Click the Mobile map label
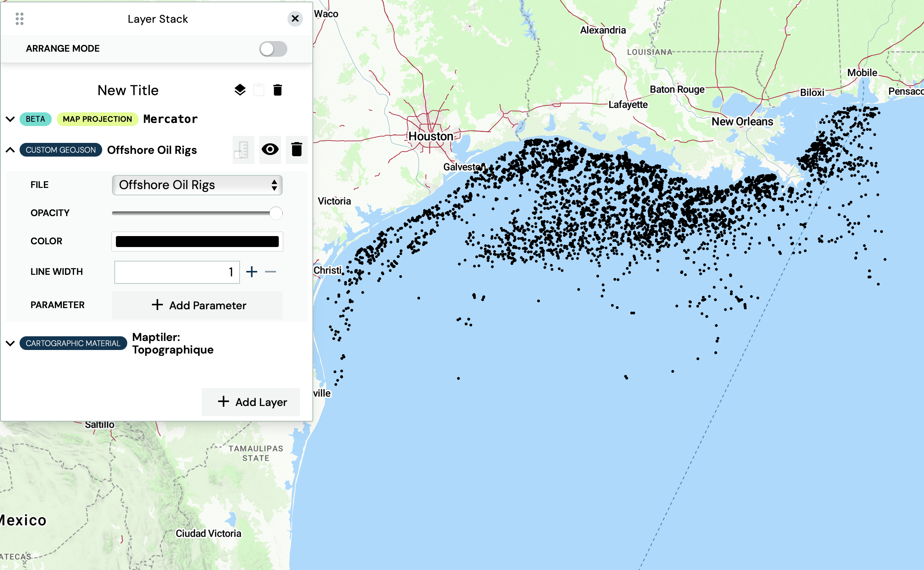 (x=862, y=73)
